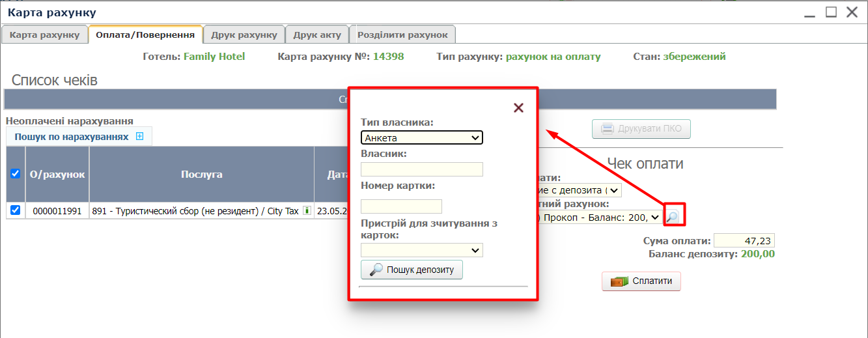
Task: Focus the 'Номер картки' input field
Action: coord(401,206)
